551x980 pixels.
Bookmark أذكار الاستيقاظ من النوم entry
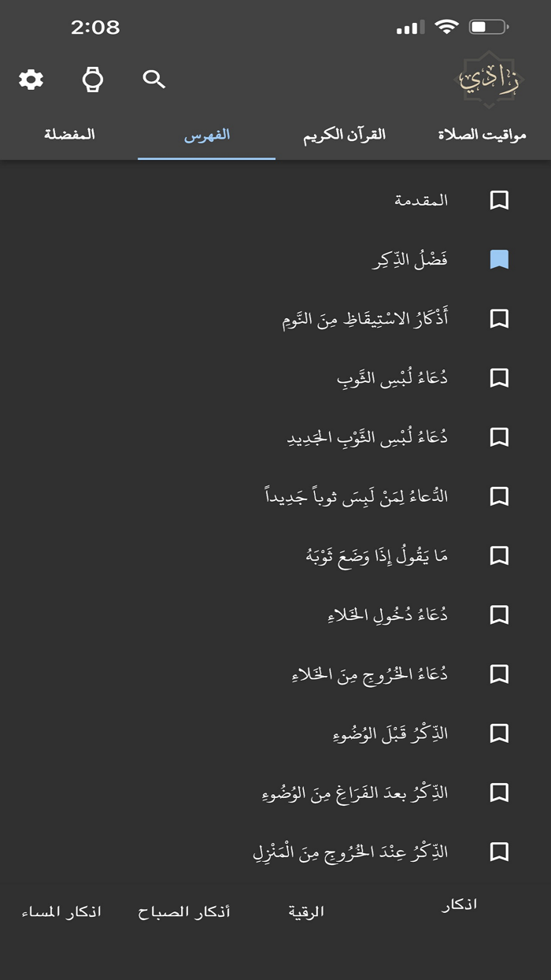499,319
